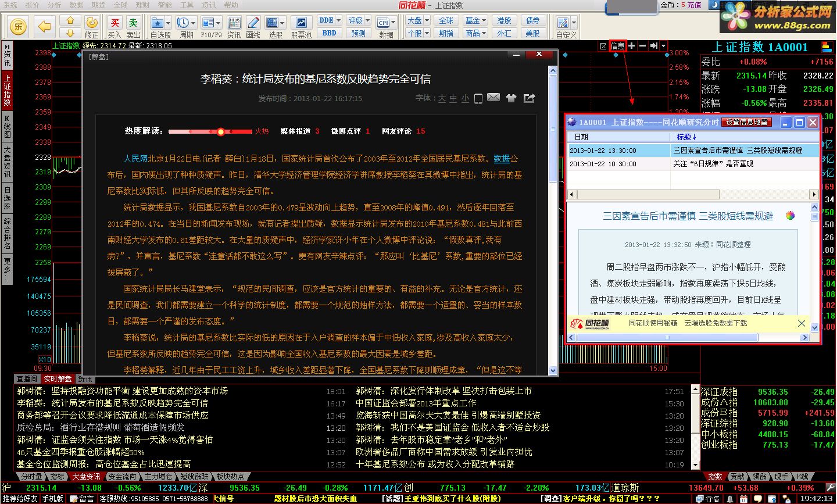This screenshot has height=504, width=837.
Task: Open the 工具 menu
Action: point(187,5)
